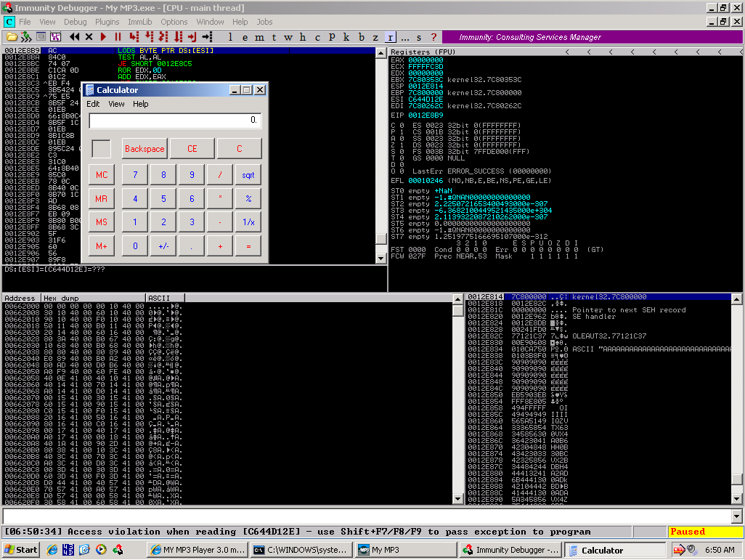Show Windows list with the 'w' icon
The width and height of the screenshot is (745, 560).
tap(288, 37)
